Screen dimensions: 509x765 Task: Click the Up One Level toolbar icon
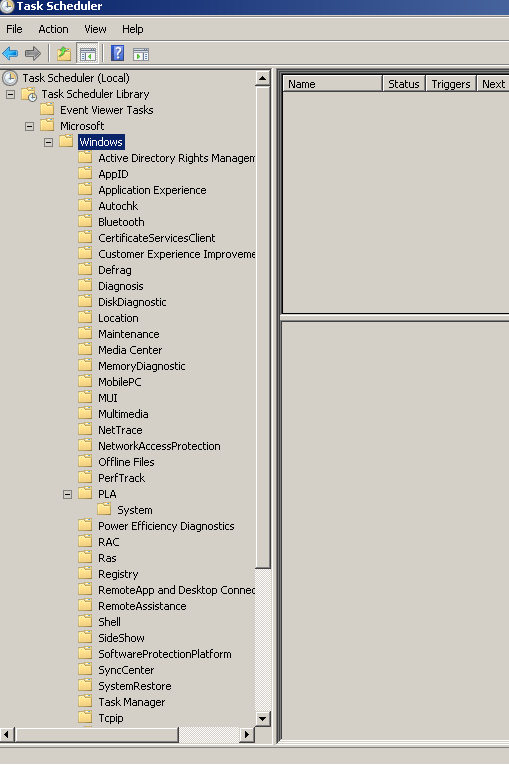(64, 53)
